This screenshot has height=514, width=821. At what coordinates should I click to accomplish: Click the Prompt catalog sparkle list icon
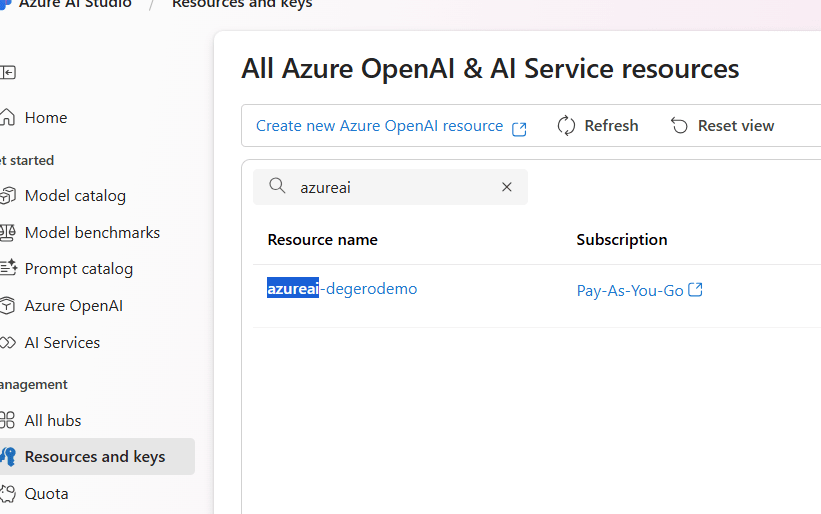click(8, 267)
